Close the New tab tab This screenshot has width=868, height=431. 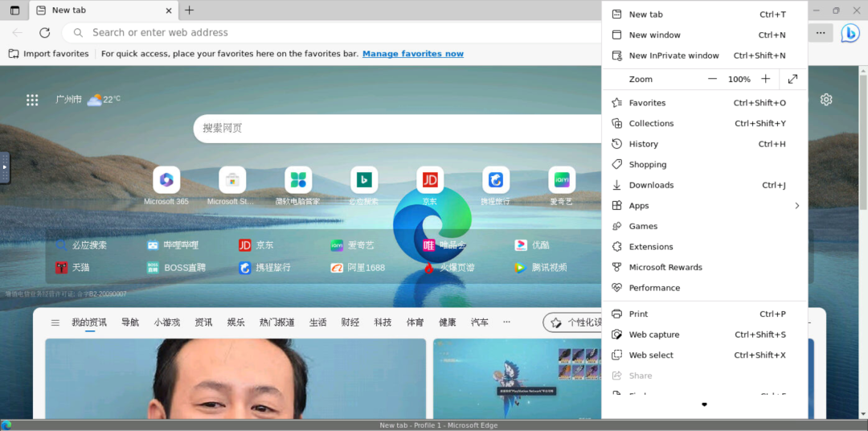[x=169, y=10]
